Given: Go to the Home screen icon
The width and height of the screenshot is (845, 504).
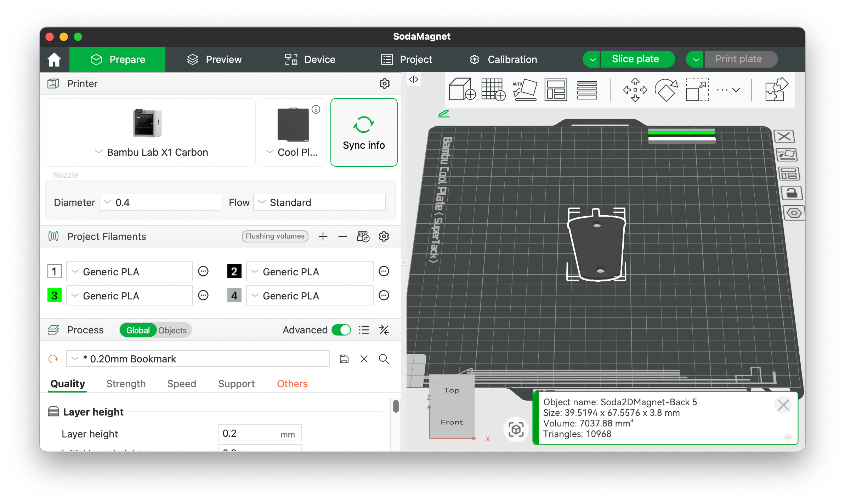Looking at the screenshot, I should click(x=54, y=59).
